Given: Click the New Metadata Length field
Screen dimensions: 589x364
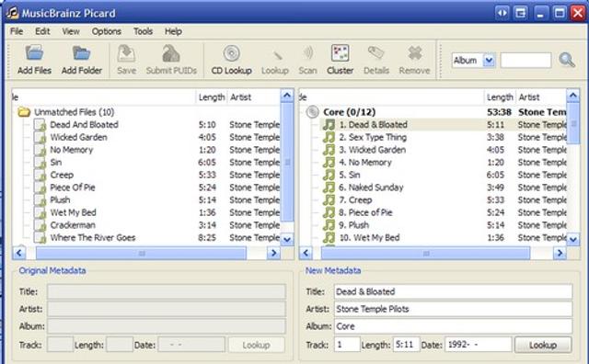Looking at the screenshot, I should (x=407, y=345).
